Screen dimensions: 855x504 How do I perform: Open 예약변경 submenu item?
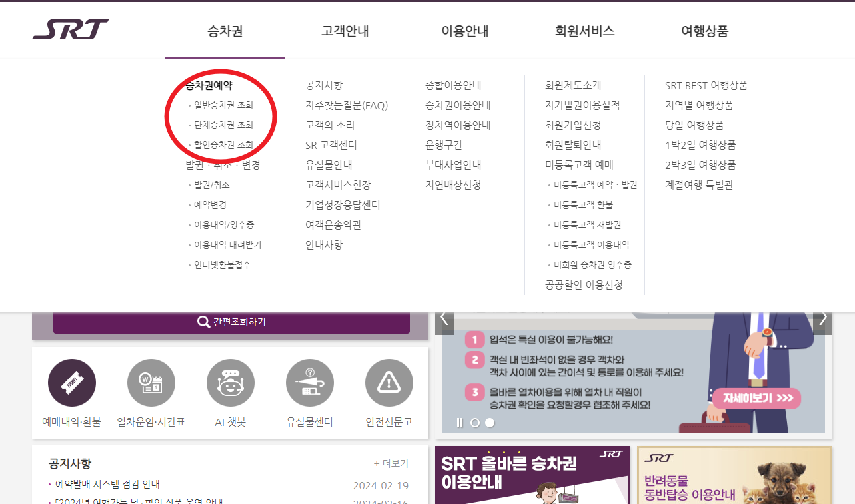[x=210, y=205]
